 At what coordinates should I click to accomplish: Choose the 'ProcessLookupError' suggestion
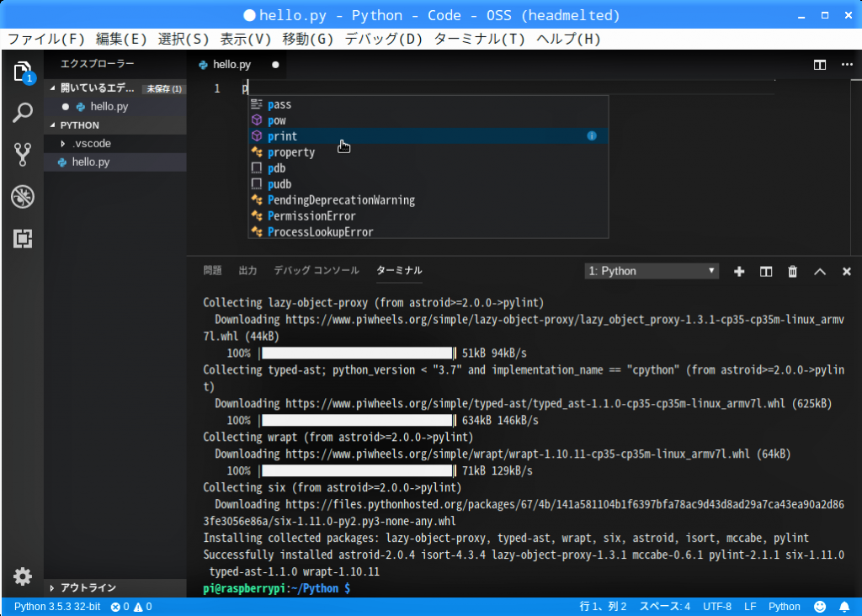click(428, 231)
